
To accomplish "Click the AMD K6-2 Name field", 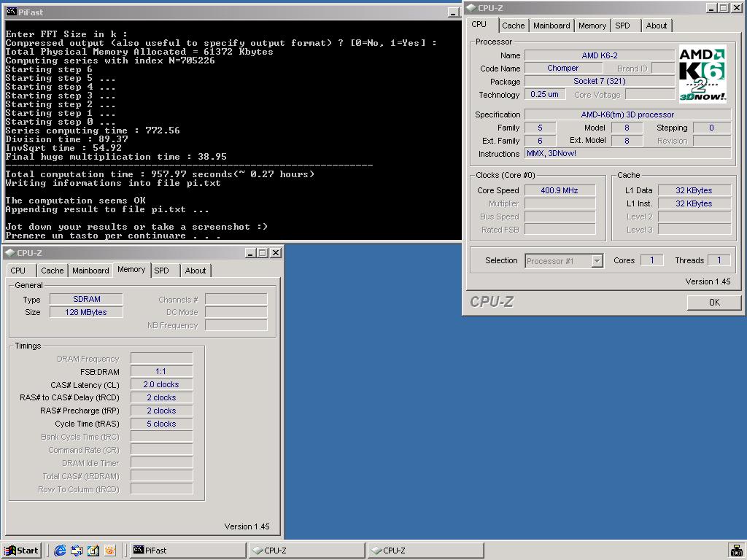I will 600,55.
